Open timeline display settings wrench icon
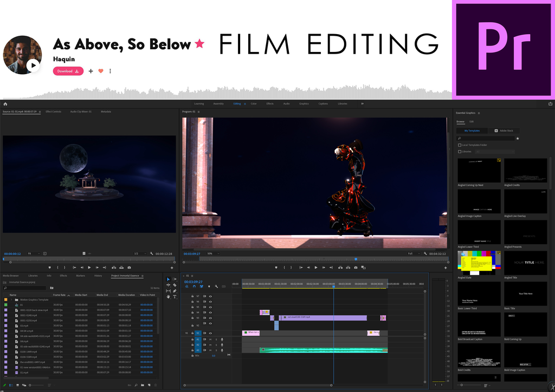Image resolution: width=555 pixels, height=392 pixels. 216,286
